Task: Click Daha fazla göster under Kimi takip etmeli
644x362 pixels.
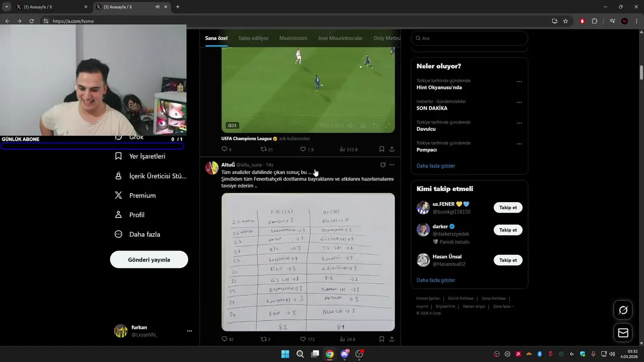Action: [x=436, y=280]
